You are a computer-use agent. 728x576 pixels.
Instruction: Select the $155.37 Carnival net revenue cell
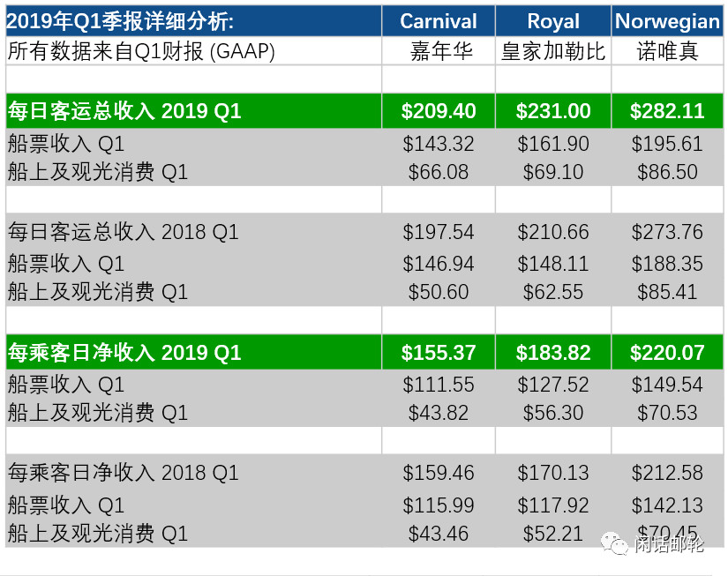(439, 352)
